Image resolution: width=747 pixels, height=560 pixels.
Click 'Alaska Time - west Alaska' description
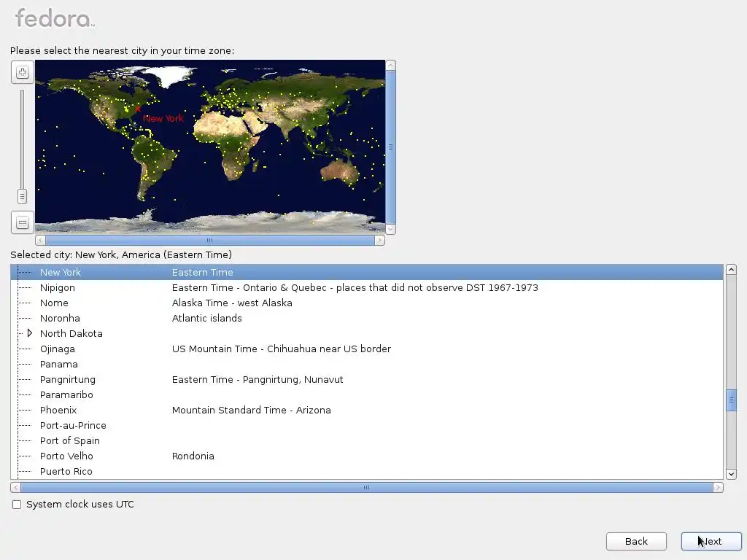[232, 303]
